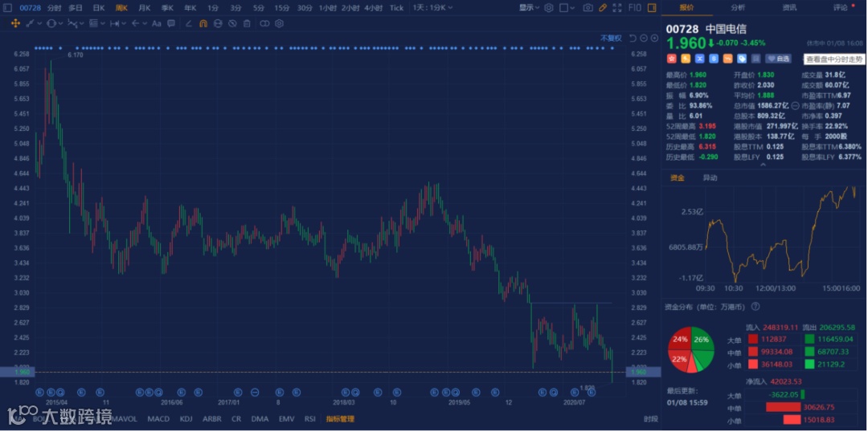Select the MACD indicator
Viewport: 868px width, 432px height.
[x=158, y=418]
